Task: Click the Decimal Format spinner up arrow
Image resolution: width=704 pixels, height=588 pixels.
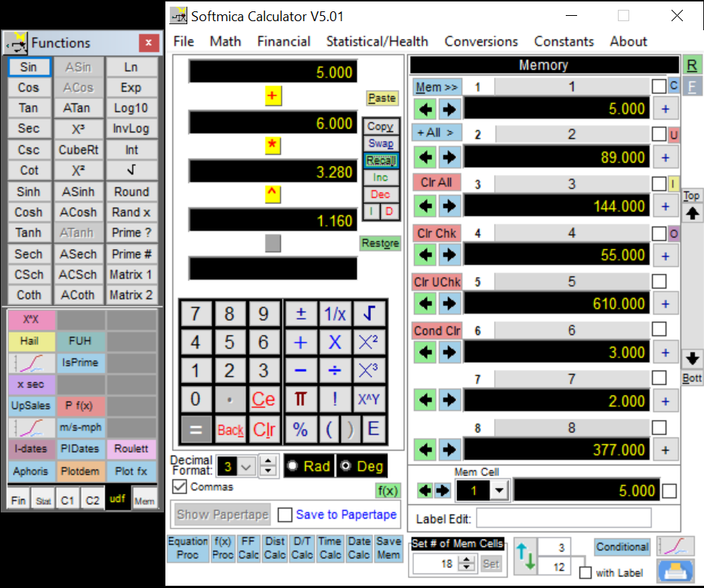Action: point(268,461)
